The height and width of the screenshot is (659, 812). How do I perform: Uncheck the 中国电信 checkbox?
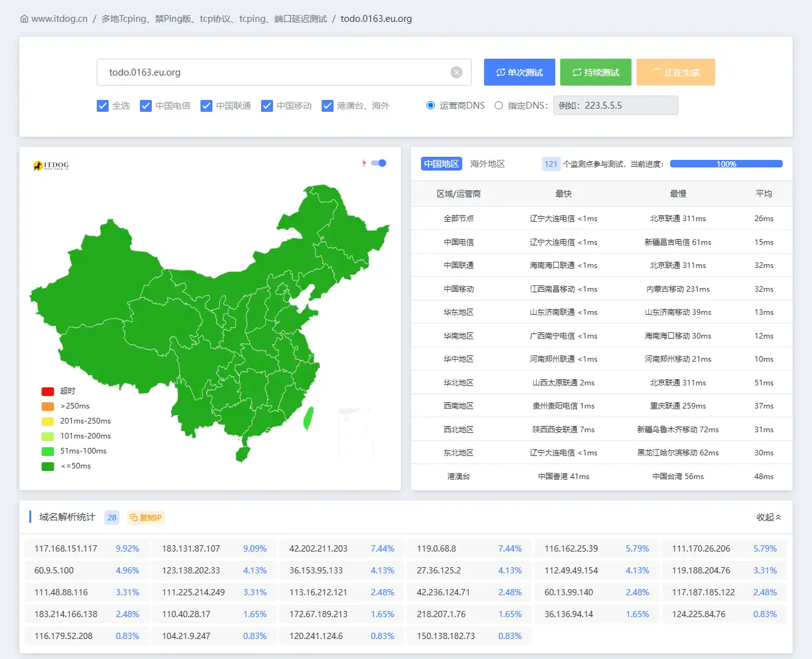(x=146, y=106)
